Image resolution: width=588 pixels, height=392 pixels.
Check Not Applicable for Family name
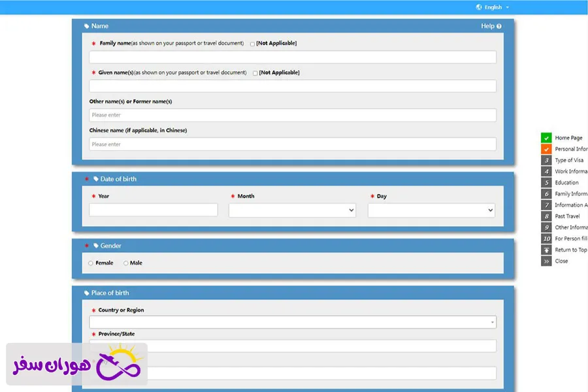253,44
